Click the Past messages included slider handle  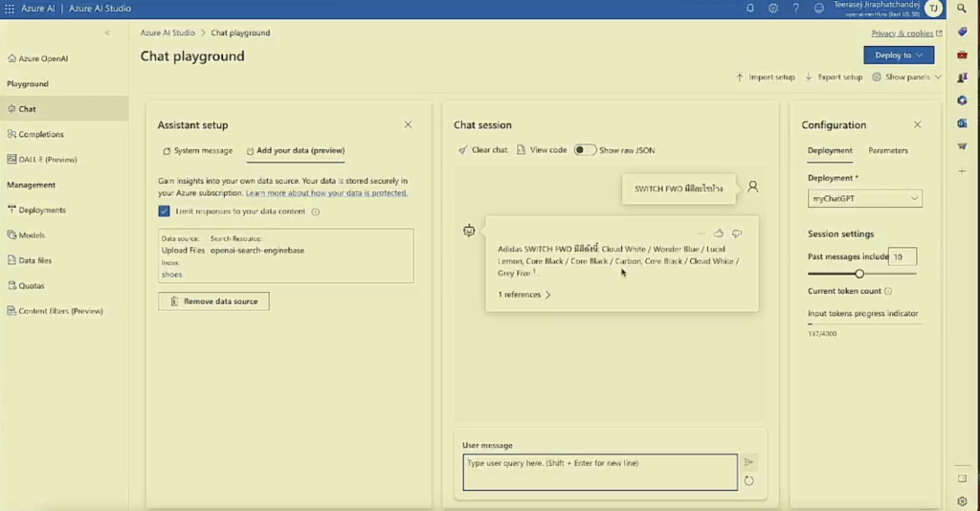tap(859, 274)
